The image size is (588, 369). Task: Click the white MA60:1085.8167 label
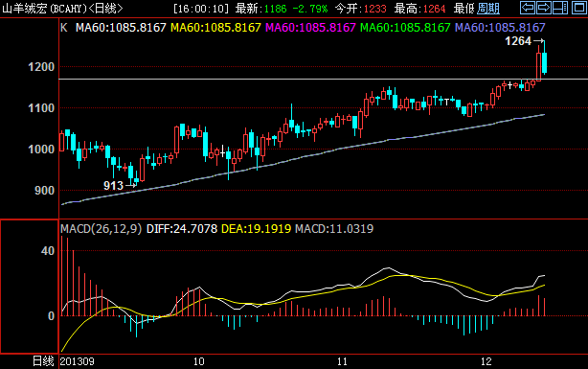coord(121,28)
